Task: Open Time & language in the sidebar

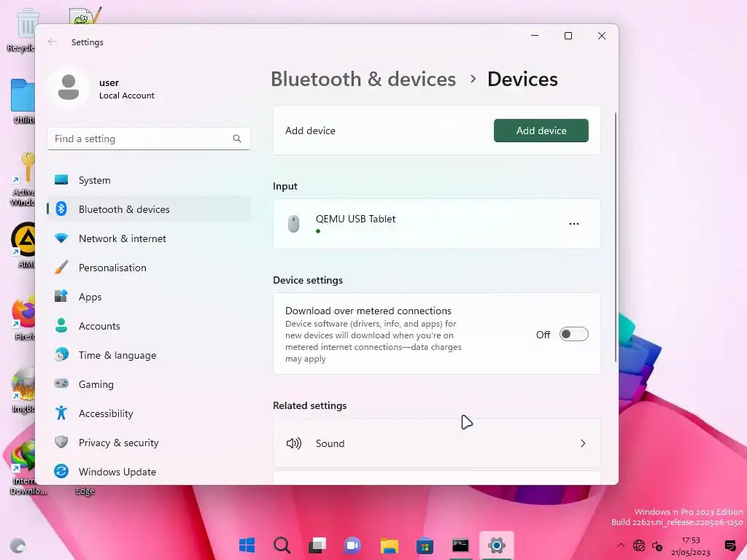Action: (x=149, y=355)
